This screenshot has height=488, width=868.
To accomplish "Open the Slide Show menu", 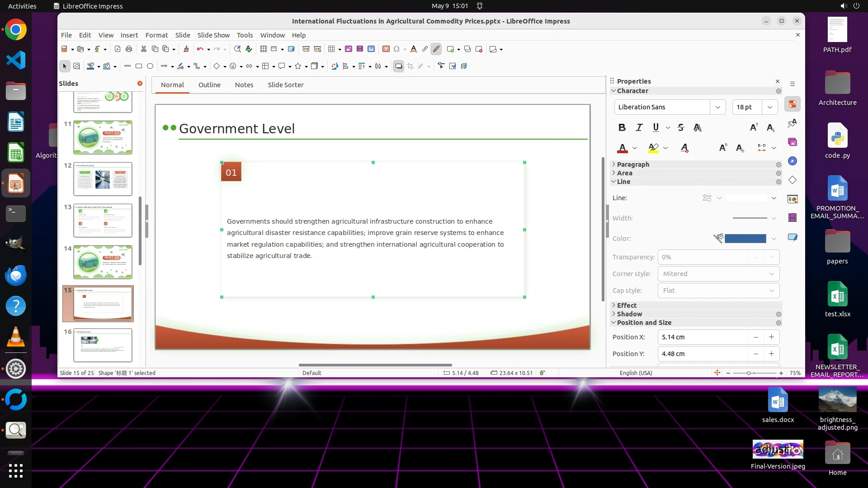I will [x=213, y=35].
